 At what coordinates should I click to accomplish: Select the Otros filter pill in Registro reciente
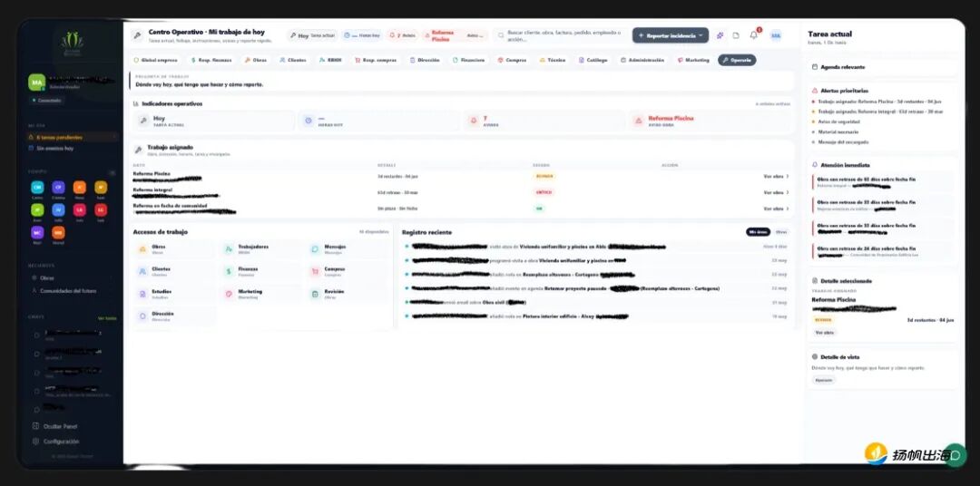[781, 232]
